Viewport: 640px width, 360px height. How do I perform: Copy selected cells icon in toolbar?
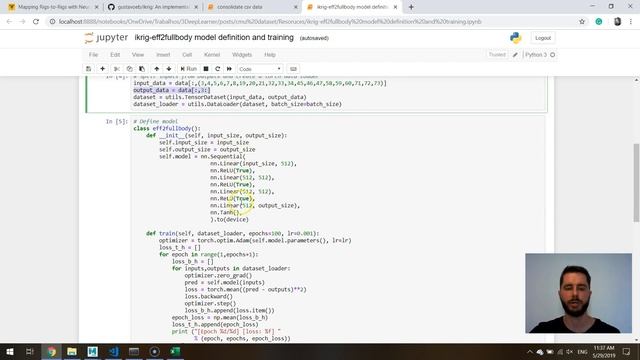[129, 69]
